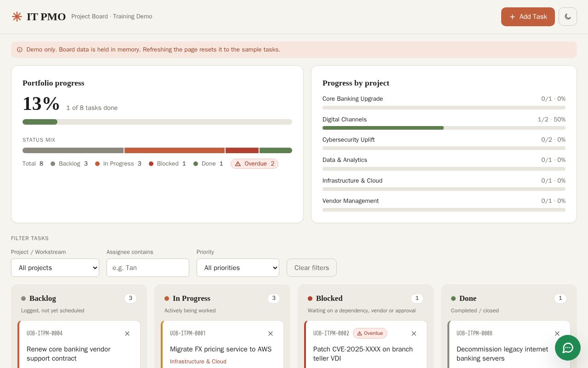Open task 'Decommission legacy internet banking servers'
The image size is (588, 368).
click(x=502, y=354)
